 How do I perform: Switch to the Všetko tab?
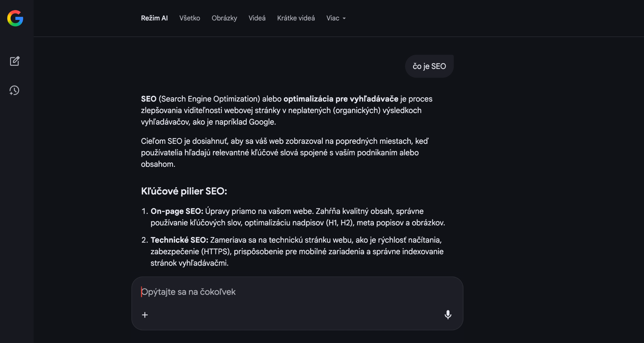coord(190,18)
